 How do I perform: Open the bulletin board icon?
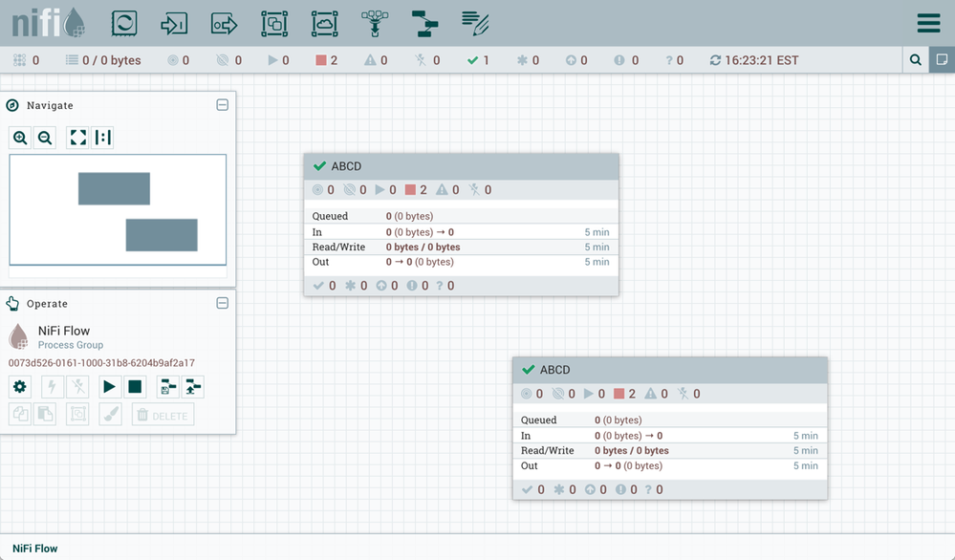[942, 60]
